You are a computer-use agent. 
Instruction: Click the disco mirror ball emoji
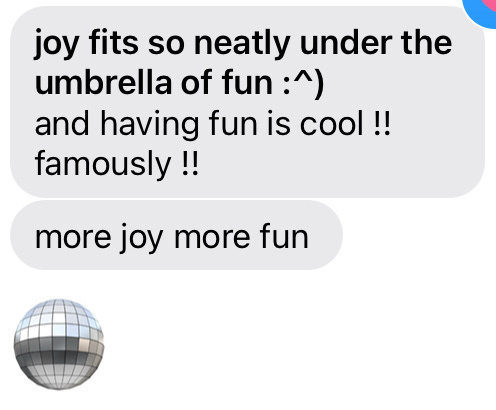tap(59, 344)
